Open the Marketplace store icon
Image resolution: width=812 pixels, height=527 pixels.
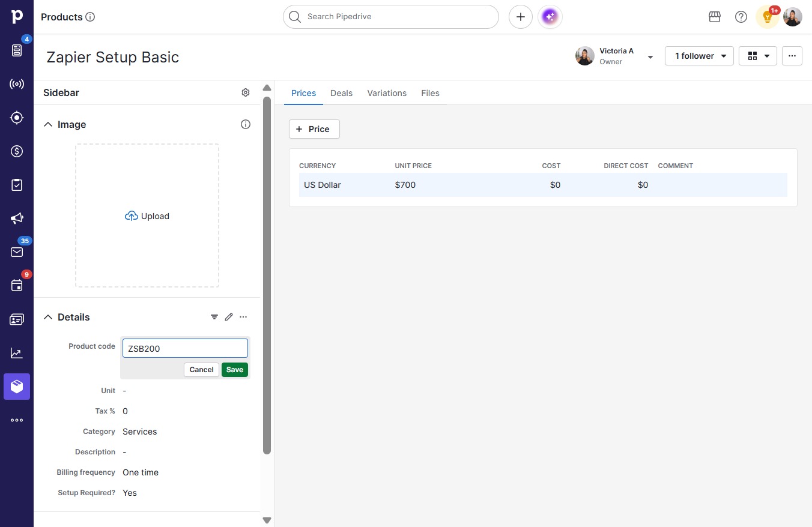715,17
